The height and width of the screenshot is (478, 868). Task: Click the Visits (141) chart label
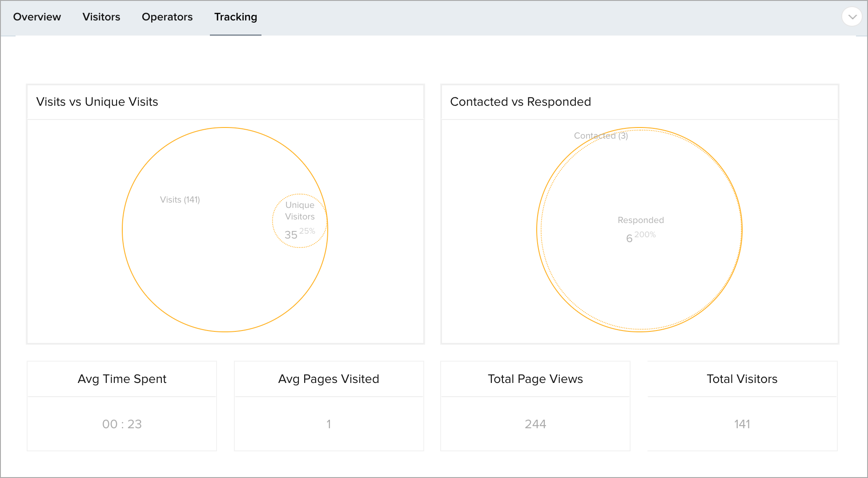pyautogui.click(x=180, y=200)
